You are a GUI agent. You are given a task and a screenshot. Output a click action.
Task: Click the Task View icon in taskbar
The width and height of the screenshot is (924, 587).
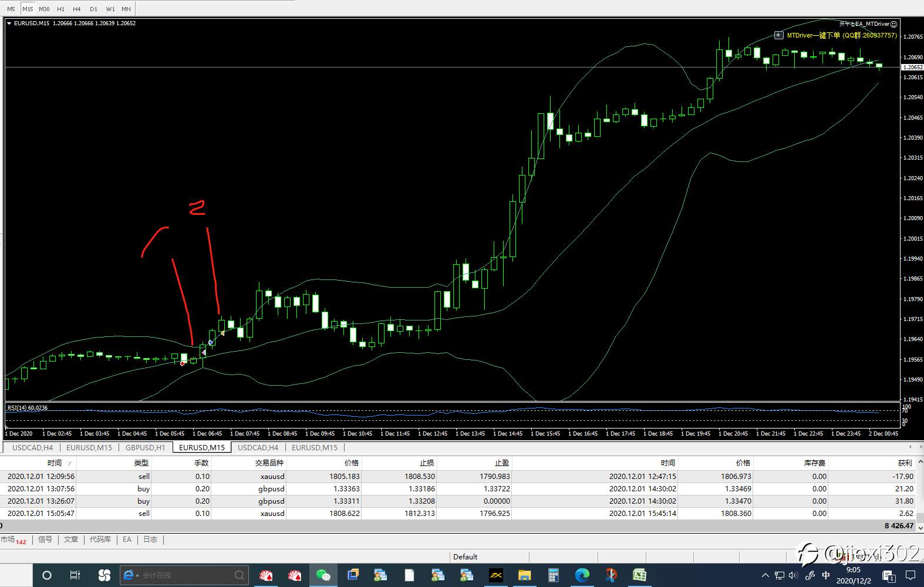75,575
